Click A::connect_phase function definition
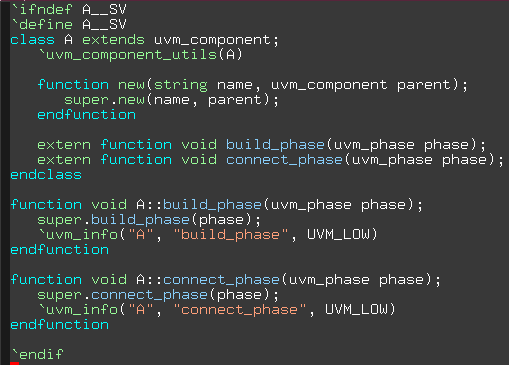Viewport: 509px width, 365px height. click(x=226, y=280)
